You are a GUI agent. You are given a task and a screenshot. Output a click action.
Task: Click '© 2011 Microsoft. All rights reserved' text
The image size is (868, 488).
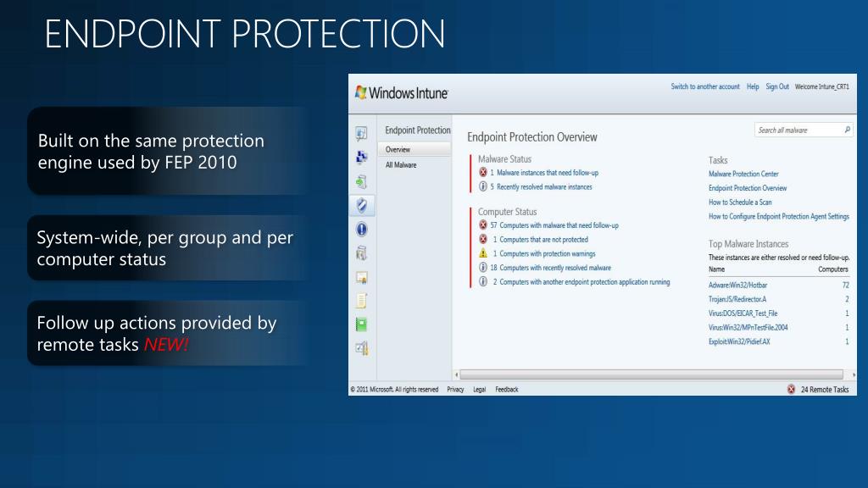pyautogui.click(x=394, y=390)
